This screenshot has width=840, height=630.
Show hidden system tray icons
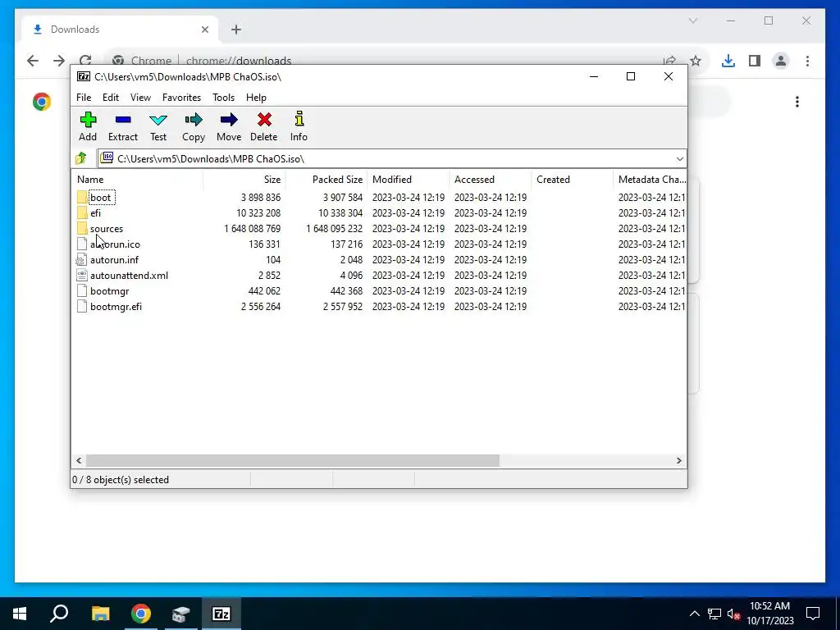694,614
